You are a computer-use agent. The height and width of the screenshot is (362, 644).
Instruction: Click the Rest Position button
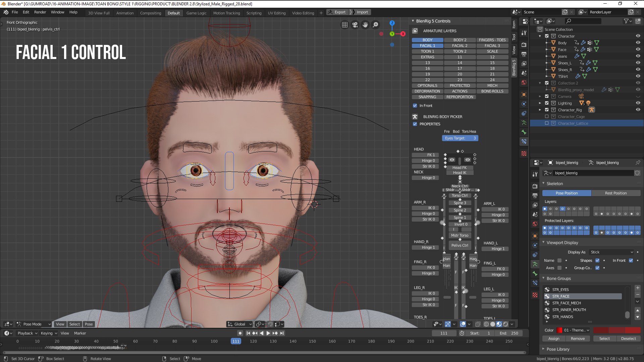tap(616, 193)
